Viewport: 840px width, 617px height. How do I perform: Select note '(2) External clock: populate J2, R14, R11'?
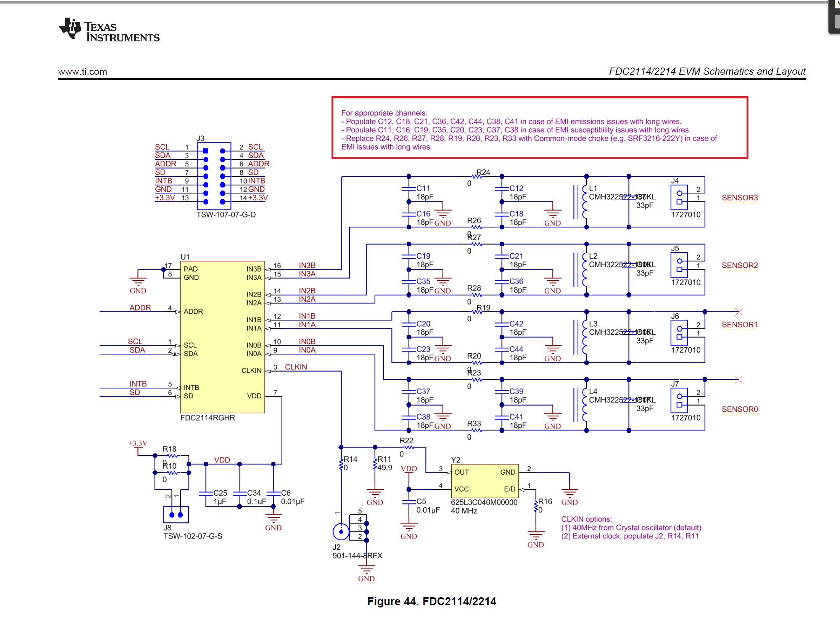click(x=630, y=536)
